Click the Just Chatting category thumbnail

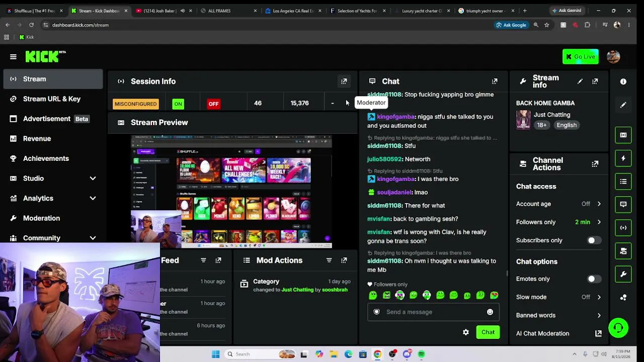click(x=523, y=120)
